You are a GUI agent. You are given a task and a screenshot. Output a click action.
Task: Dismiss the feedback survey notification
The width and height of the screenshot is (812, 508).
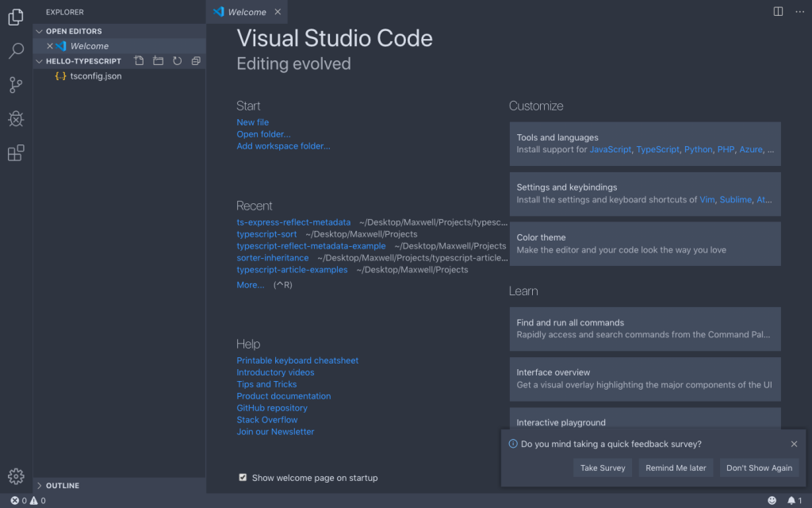[x=795, y=444]
